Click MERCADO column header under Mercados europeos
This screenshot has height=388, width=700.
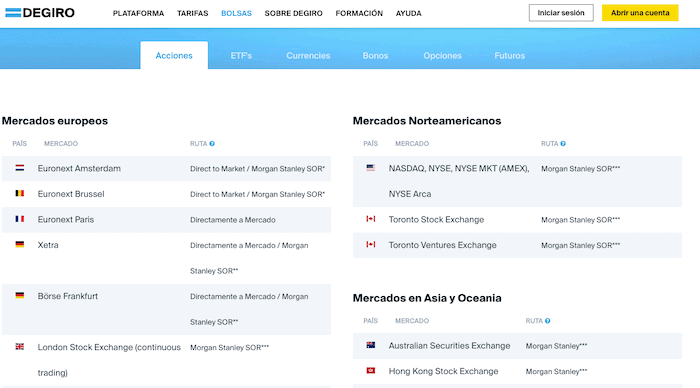61,144
